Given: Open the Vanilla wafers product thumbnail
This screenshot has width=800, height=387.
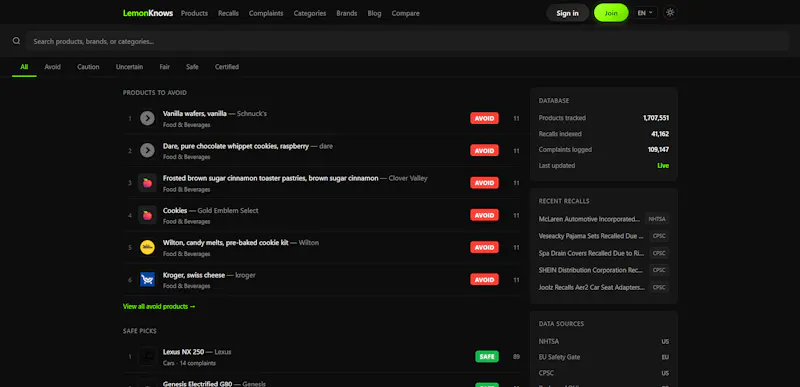Looking at the screenshot, I should click(147, 118).
